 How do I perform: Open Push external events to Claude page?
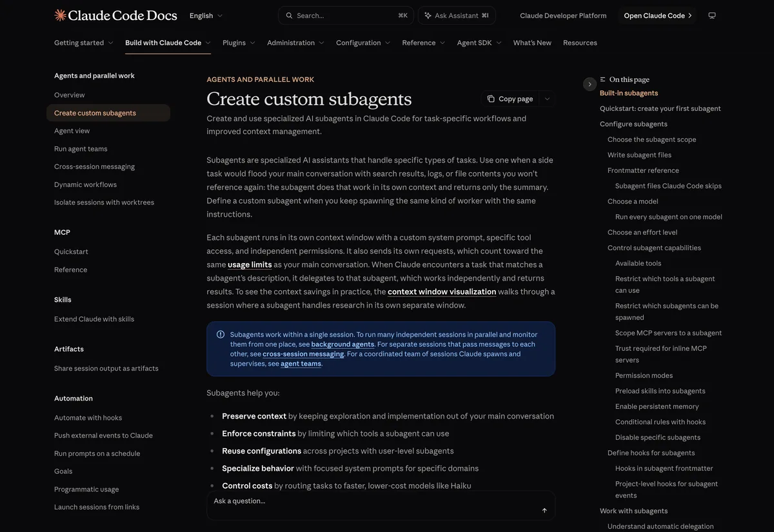pyautogui.click(x=103, y=435)
